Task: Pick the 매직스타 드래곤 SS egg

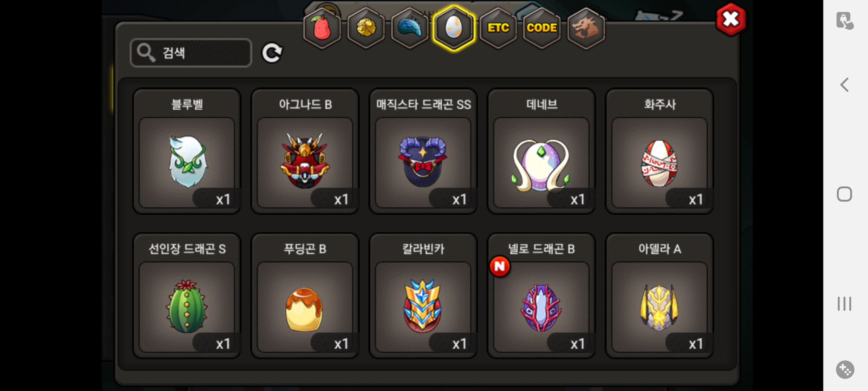Action: pos(423,151)
